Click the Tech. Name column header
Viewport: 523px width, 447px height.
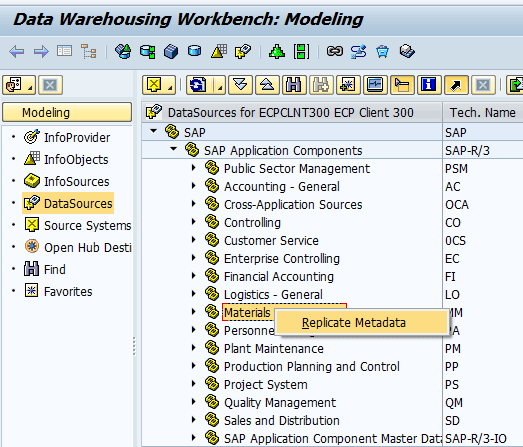(483, 112)
